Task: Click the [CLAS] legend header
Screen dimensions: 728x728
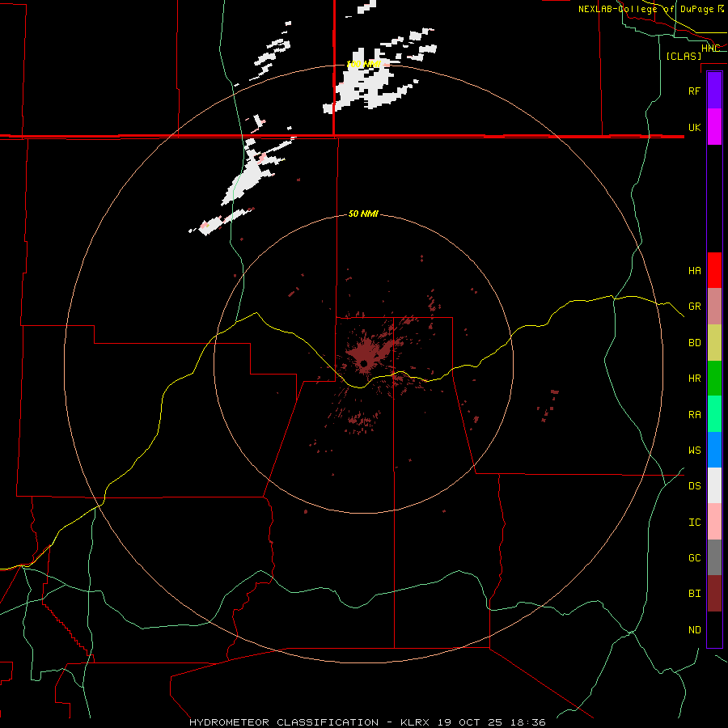Action: 684,56
